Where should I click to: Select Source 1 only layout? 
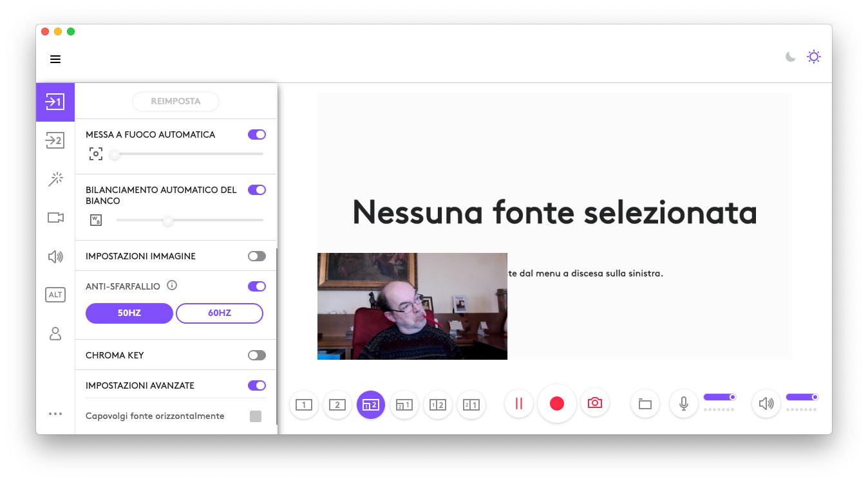tap(304, 405)
